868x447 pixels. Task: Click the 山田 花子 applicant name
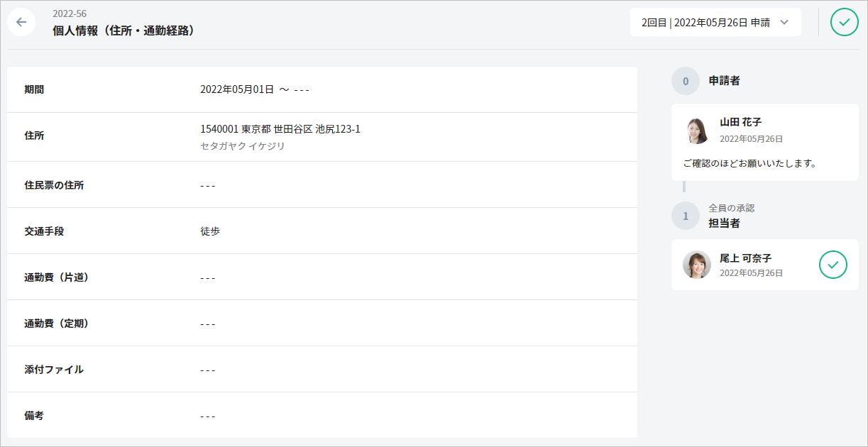coord(740,122)
